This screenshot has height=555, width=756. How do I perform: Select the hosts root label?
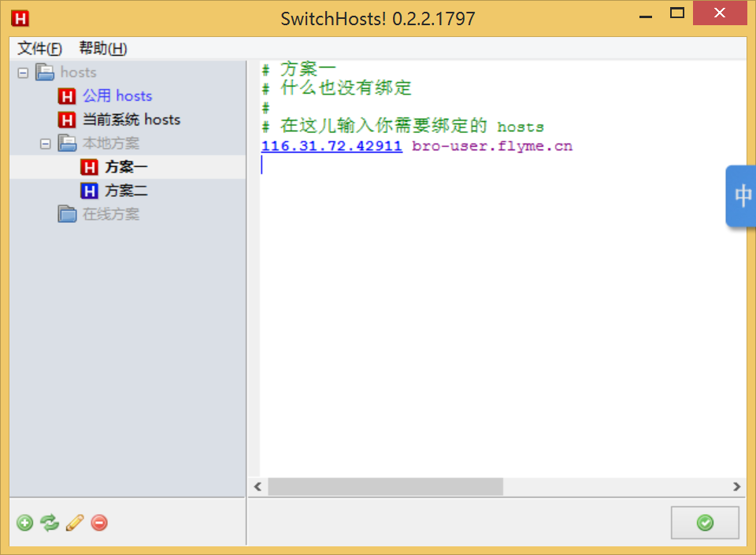click(78, 72)
